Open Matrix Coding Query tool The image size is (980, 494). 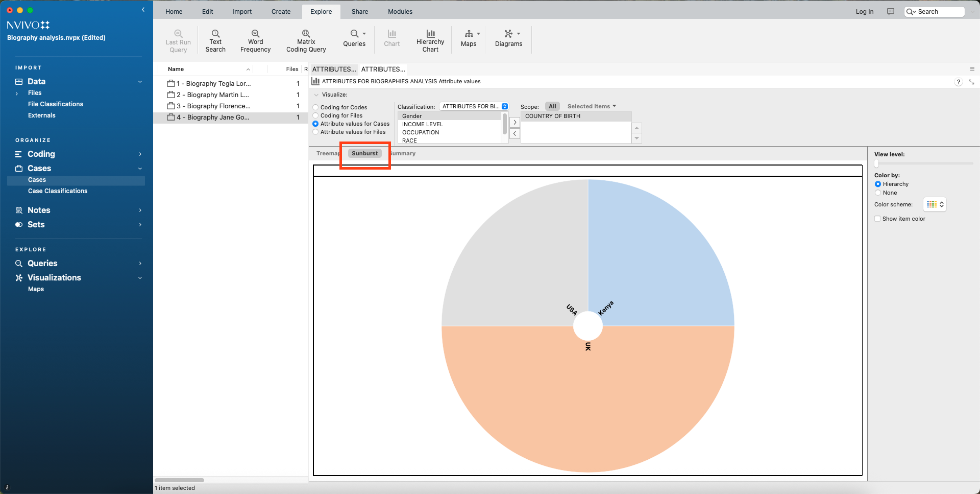point(306,41)
